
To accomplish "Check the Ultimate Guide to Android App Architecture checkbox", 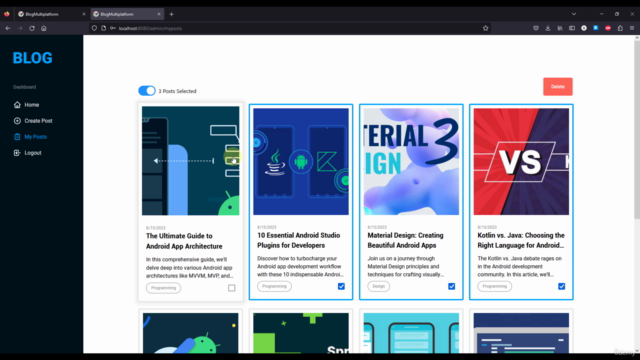I will (231, 288).
